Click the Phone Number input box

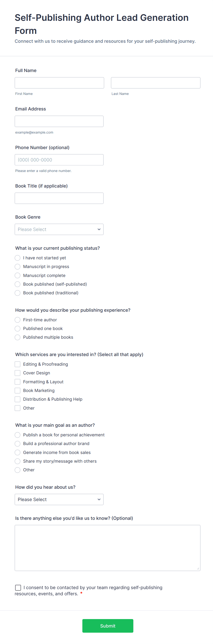point(59,160)
